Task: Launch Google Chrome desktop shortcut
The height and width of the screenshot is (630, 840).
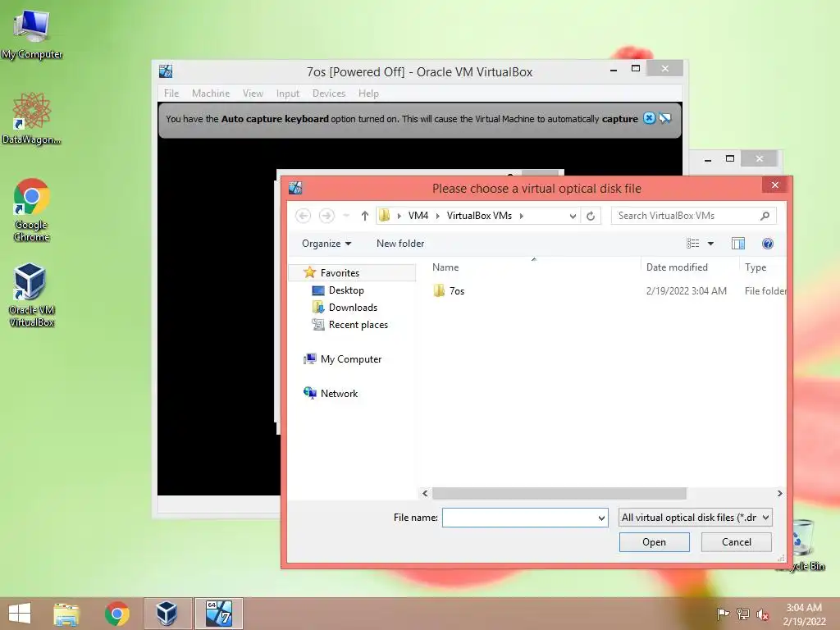Action: pyautogui.click(x=32, y=209)
